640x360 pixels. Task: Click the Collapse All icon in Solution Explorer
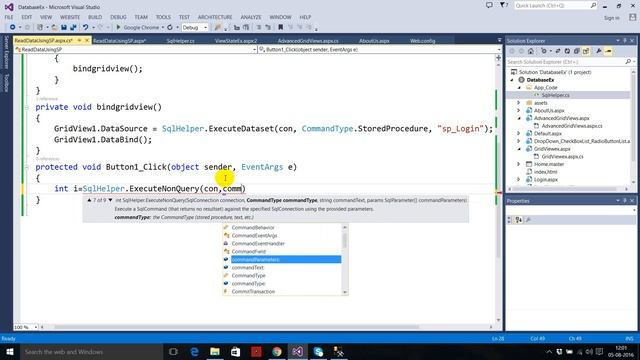(576, 51)
